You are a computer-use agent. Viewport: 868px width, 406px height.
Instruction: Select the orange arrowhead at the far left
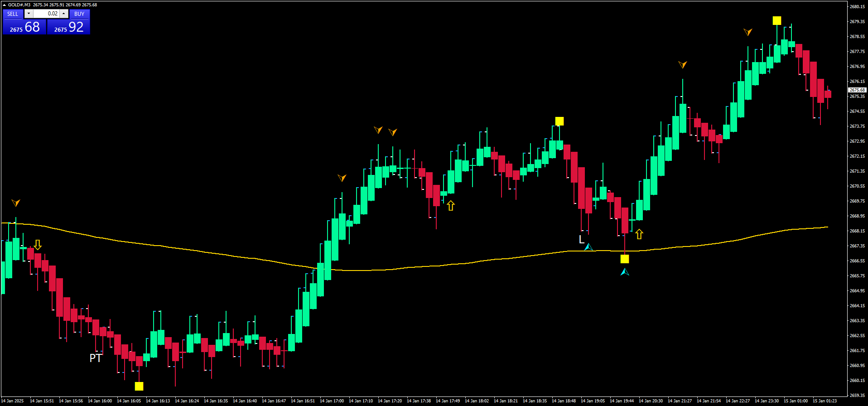(16, 203)
